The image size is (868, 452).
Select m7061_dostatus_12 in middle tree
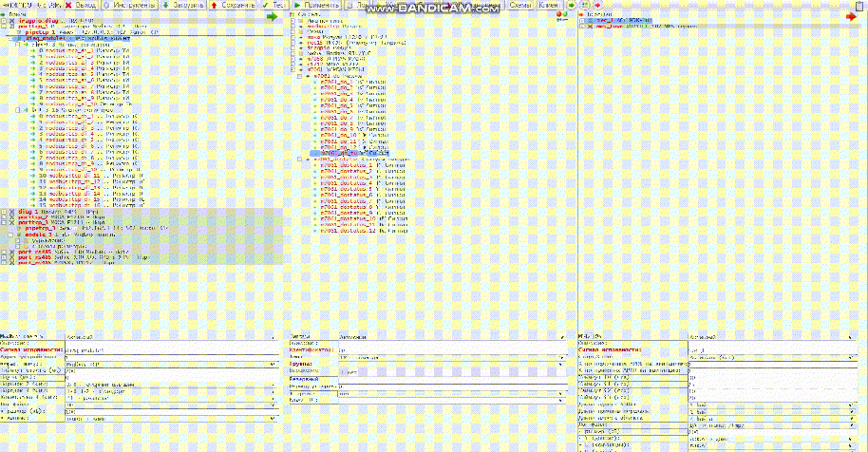coord(364,231)
